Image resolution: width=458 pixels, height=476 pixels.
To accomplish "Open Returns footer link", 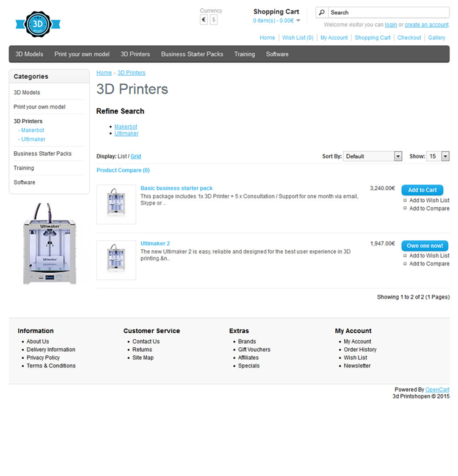I will pos(142,350).
